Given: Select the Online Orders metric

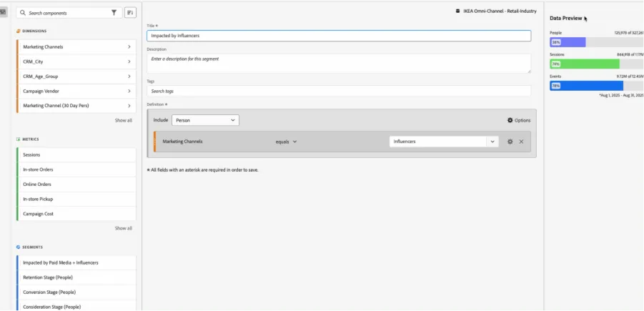Looking at the screenshot, I should 76,184.
